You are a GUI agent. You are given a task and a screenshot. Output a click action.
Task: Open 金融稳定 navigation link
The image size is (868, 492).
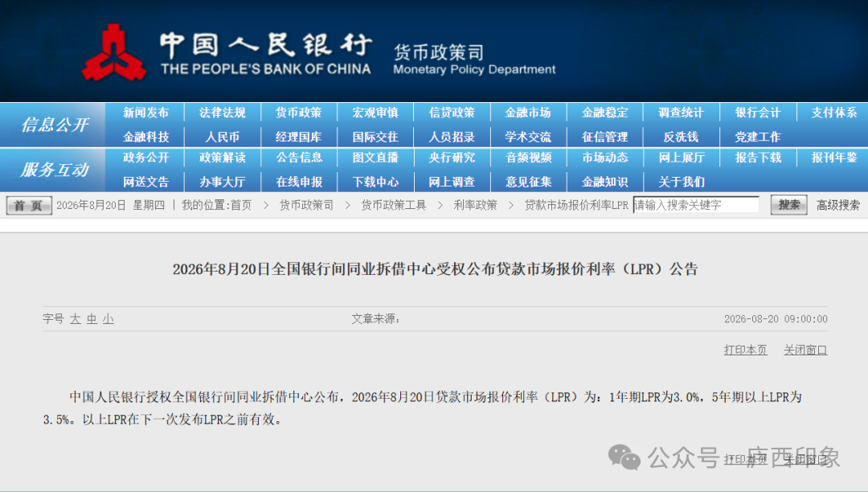click(x=605, y=113)
